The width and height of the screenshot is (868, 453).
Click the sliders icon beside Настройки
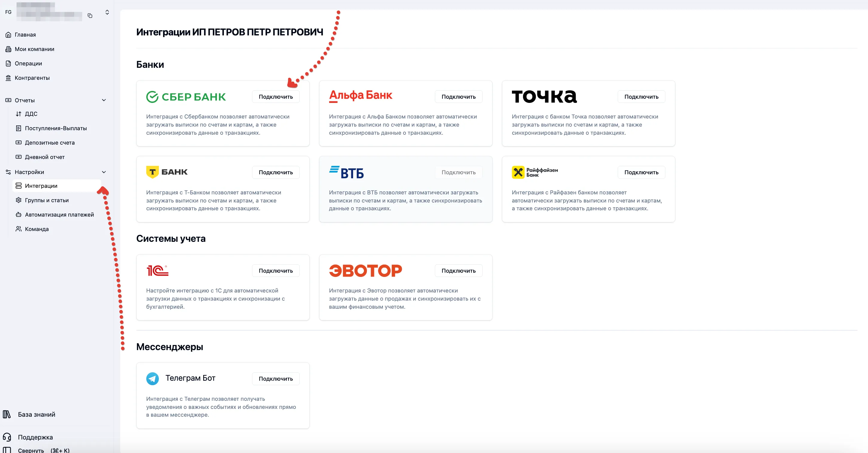tap(8, 172)
